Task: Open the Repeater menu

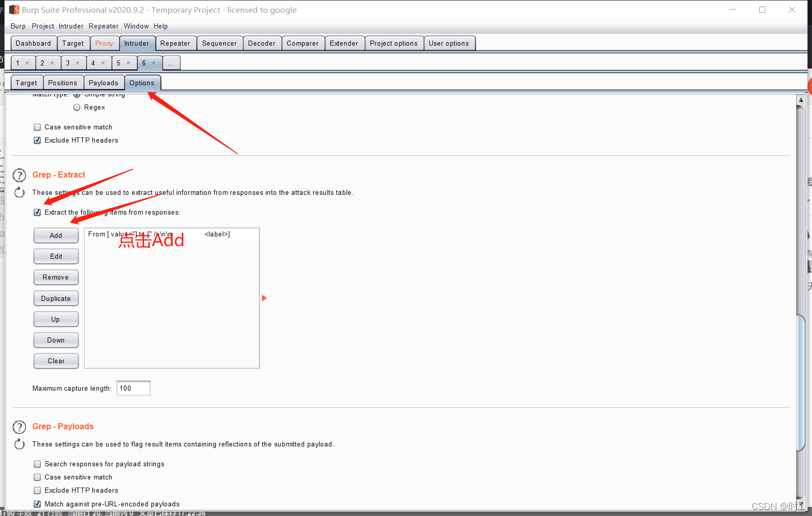Action: click(104, 26)
